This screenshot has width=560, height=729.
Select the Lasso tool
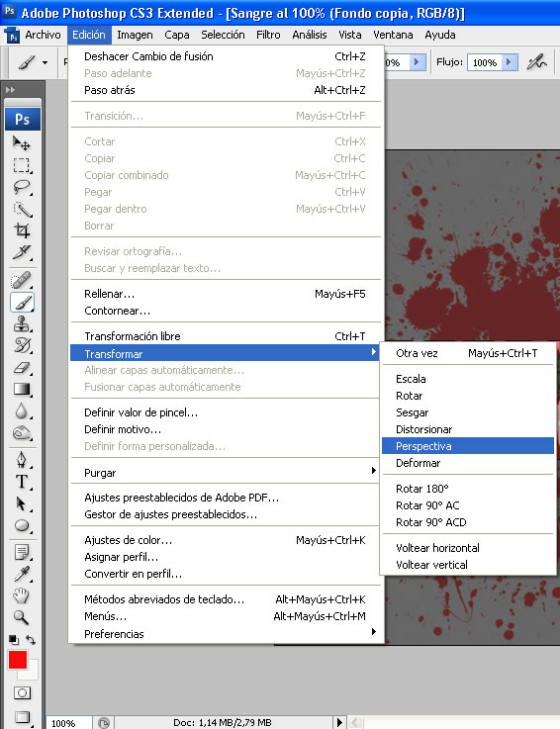click(22, 187)
